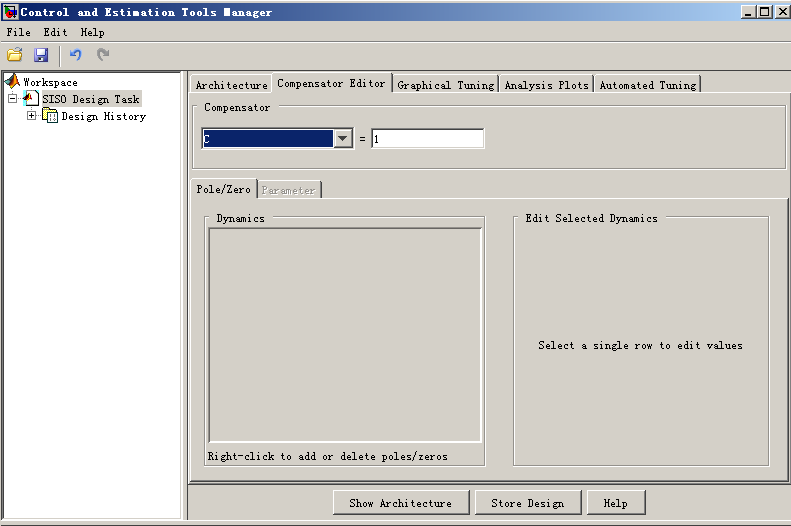Close the Tools Manager window
Viewport: 791px width, 526px height.
(x=782, y=12)
